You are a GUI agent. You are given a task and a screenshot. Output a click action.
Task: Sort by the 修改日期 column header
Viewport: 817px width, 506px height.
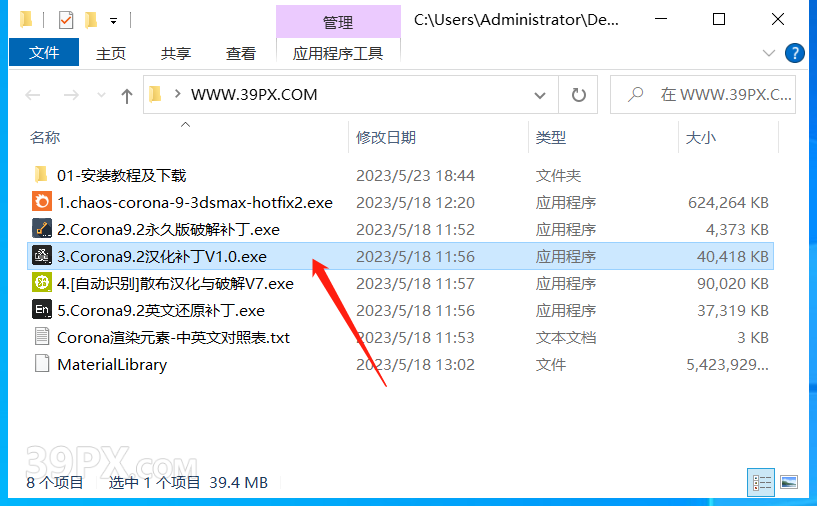[x=386, y=138]
